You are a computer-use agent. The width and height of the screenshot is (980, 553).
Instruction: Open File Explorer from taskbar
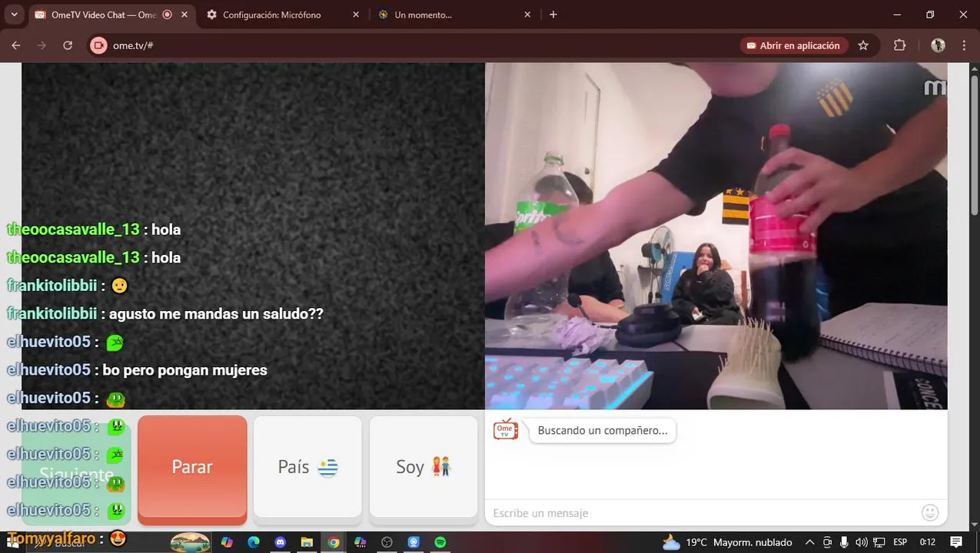coord(307,542)
